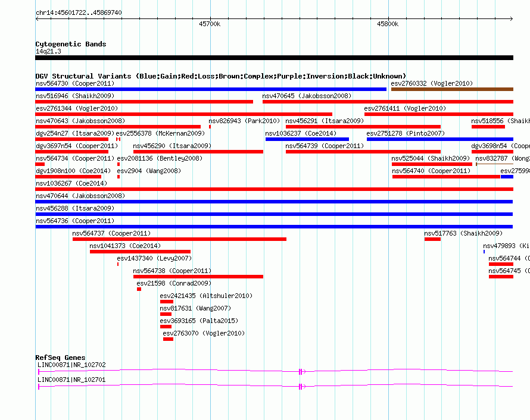The height and width of the screenshot is (420, 530).
Task: Select the nsv470644 (Jakobsson2008) label
Action: tap(80, 196)
